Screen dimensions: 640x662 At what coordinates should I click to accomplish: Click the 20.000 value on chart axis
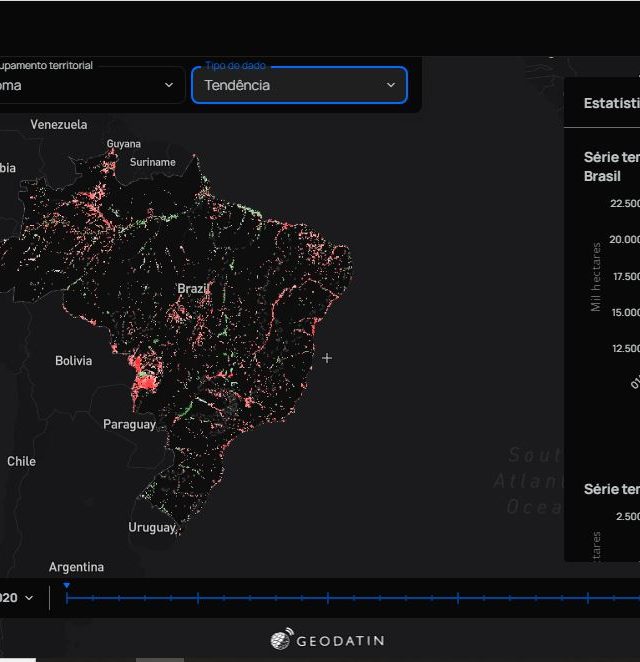pos(624,239)
